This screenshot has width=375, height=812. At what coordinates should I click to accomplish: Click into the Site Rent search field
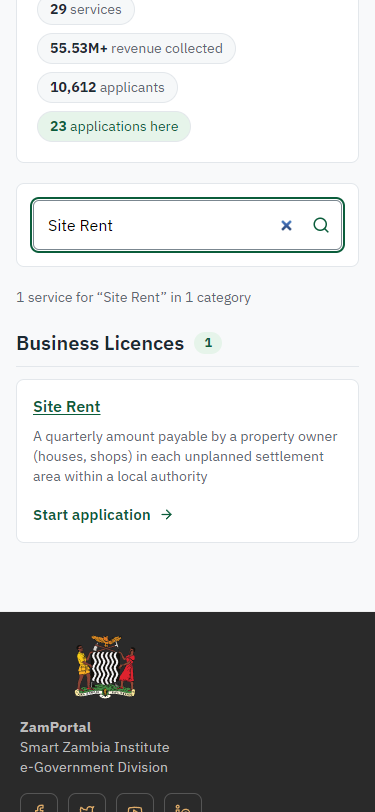coord(155,225)
